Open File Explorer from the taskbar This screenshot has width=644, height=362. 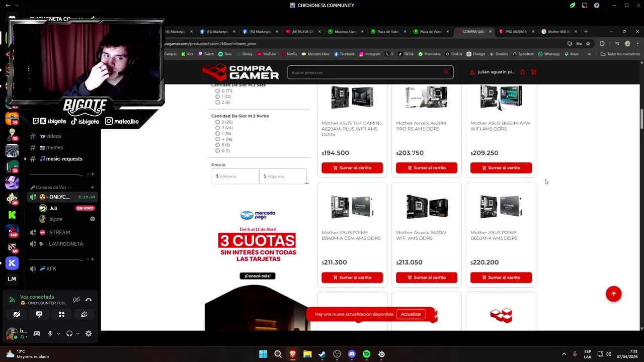point(307,354)
